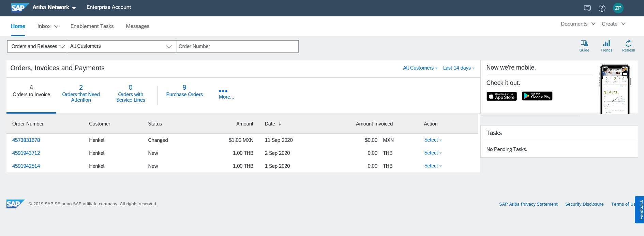The height and width of the screenshot is (236, 644).
Task: Expand the Ariba Network dropdown
Action: [54, 8]
